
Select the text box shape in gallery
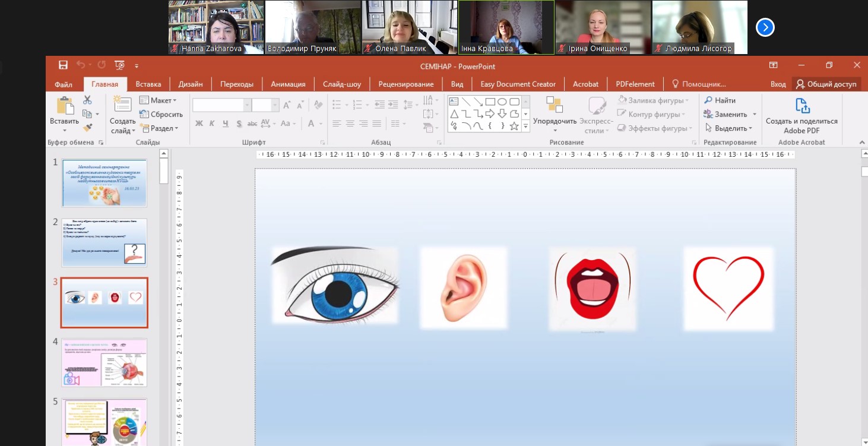pos(454,102)
